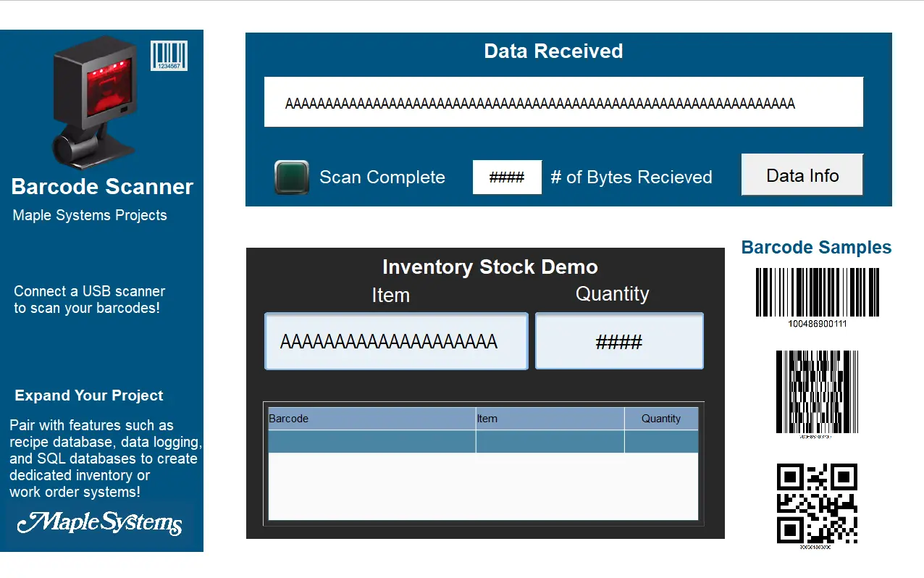The height and width of the screenshot is (578, 924).
Task: Click the small 1234567 barcode icon
Action: [169, 56]
